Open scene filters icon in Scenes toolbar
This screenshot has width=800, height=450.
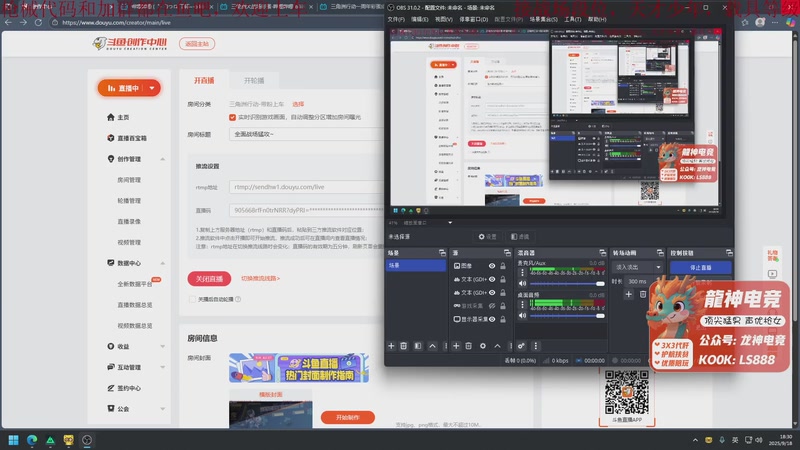click(418, 346)
